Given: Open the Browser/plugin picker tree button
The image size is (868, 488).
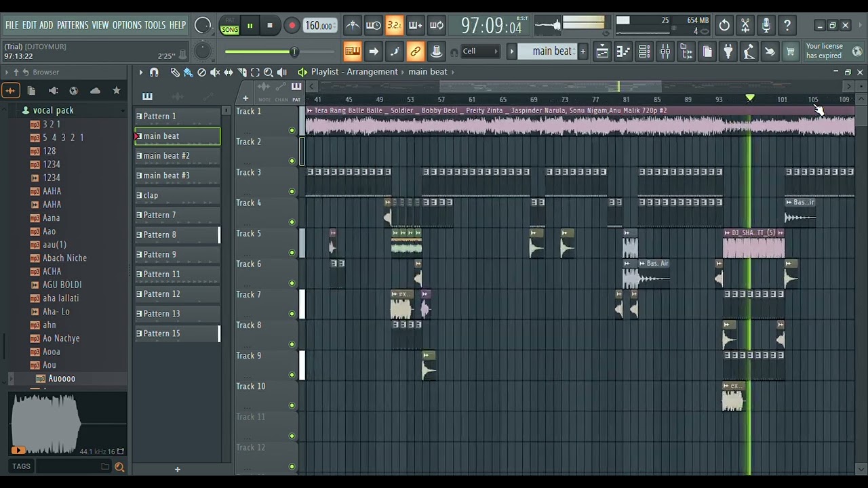Looking at the screenshot, I should pos(686,52).
